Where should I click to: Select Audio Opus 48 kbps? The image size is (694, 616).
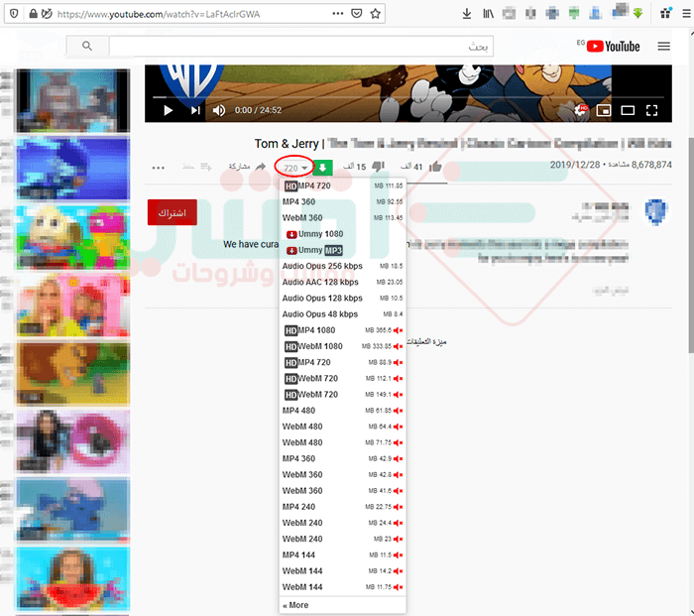(343, 314)
